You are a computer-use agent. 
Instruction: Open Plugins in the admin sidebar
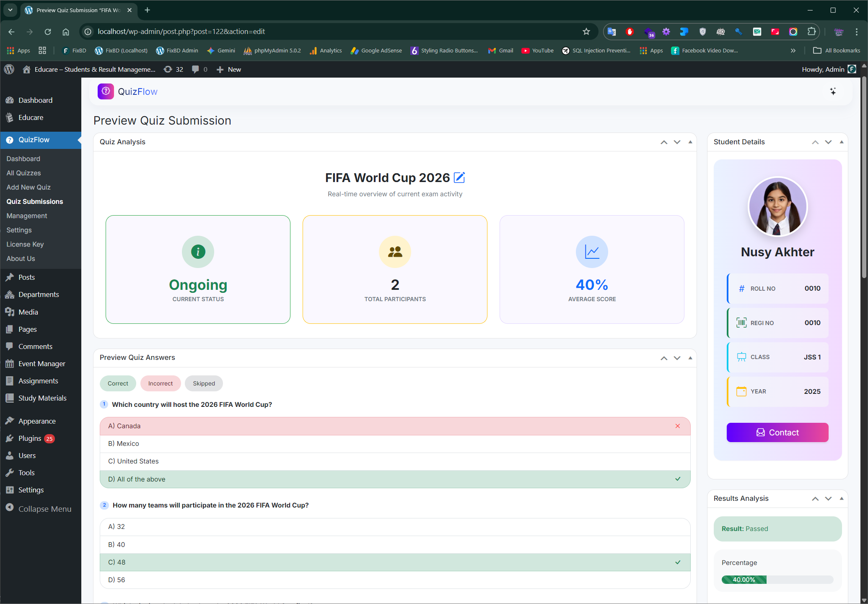30,438
